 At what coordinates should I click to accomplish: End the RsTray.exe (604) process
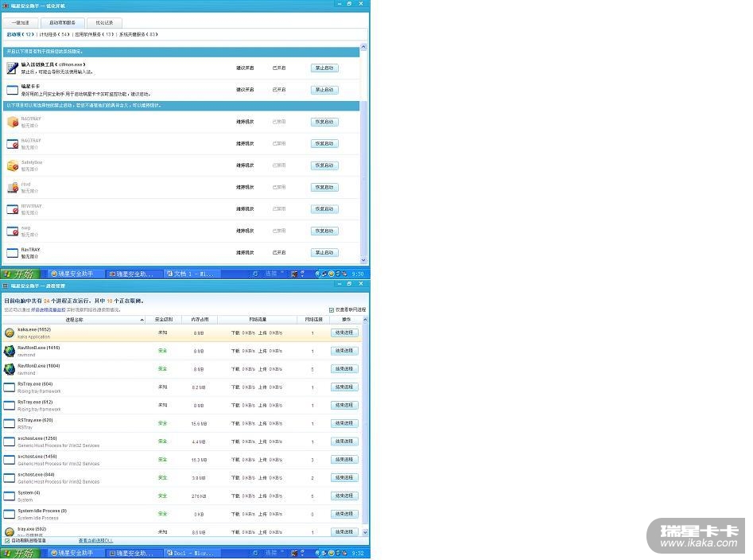[344, 387]
